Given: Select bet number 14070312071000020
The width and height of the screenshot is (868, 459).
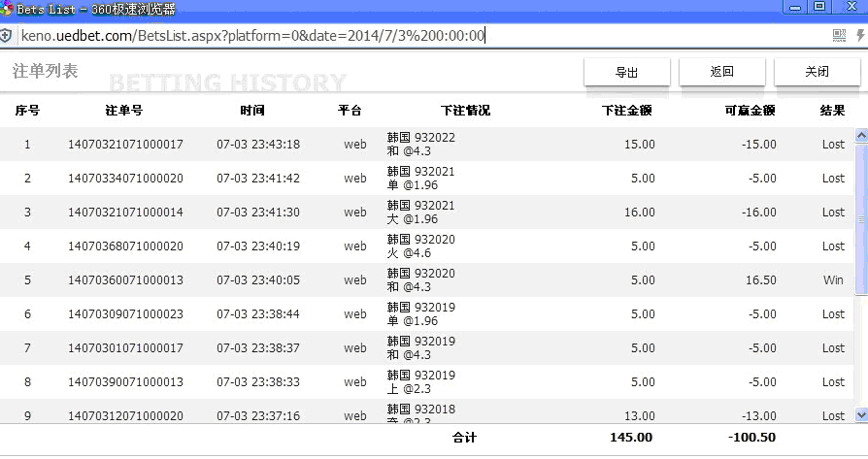Looking at the screenshot, I should (125, 416).
